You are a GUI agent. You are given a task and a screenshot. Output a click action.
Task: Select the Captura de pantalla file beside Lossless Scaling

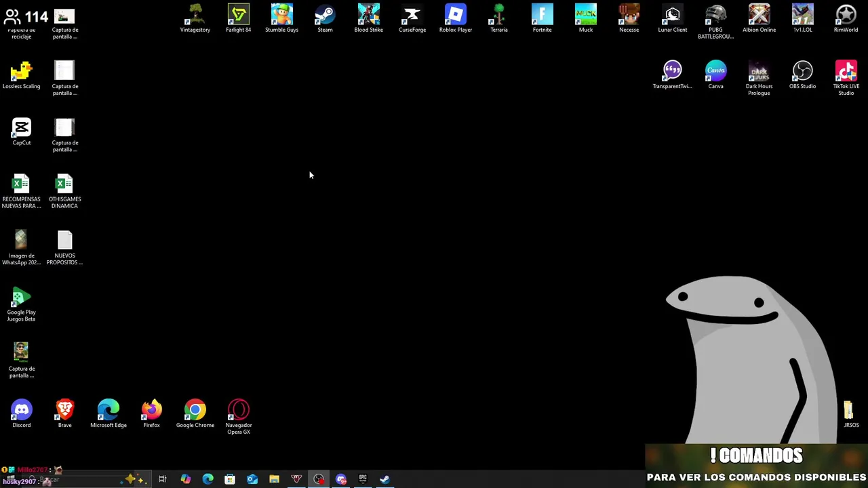pos(65,79)
